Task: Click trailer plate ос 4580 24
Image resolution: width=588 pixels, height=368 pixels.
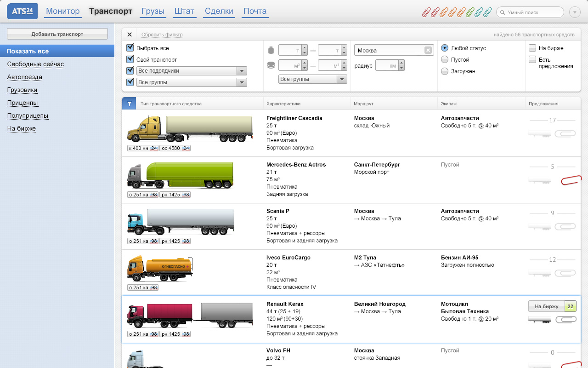Action: click(x=175, y=148)
